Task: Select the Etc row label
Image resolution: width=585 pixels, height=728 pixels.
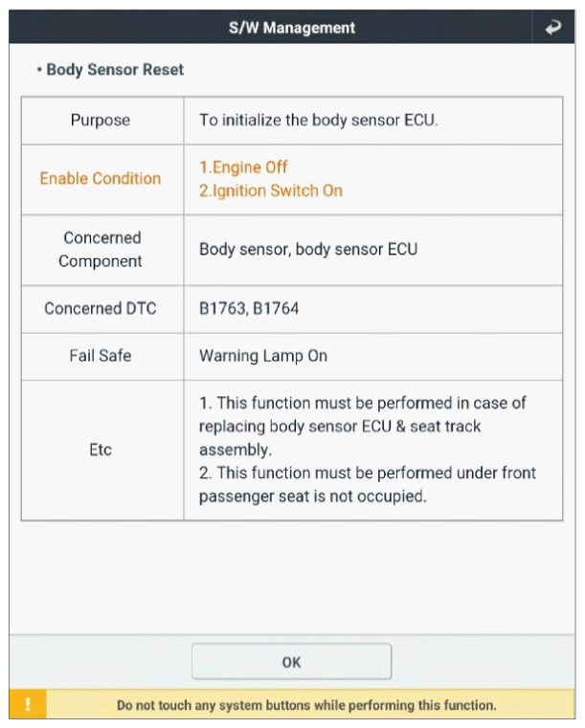Action: (x=101, y=450)
